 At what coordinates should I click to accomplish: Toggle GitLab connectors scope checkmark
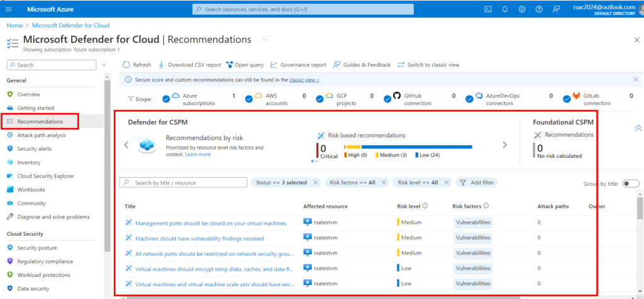point(567,99)
